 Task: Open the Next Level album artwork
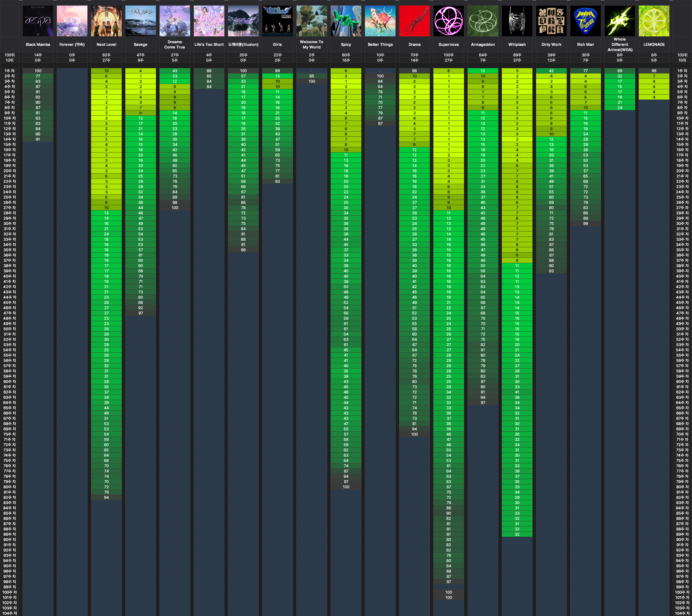[x=106, y=21]
